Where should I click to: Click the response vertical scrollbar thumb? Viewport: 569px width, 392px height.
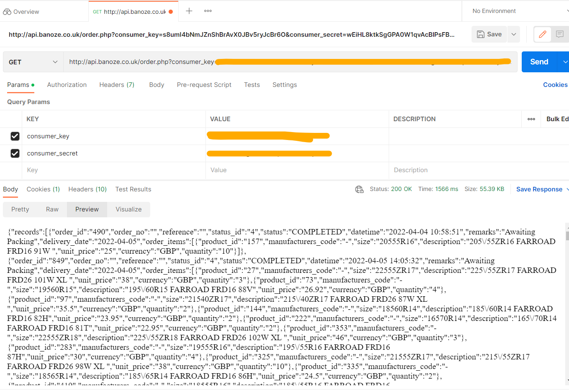(x=567, y=236)
